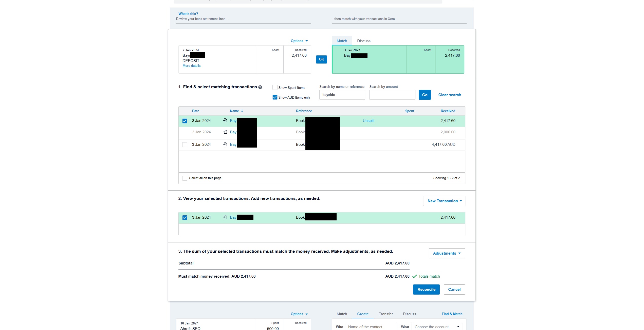The image size is (644, 330).
Task: Toggle Show Spent Items checkbox
Action: [275, 87]
